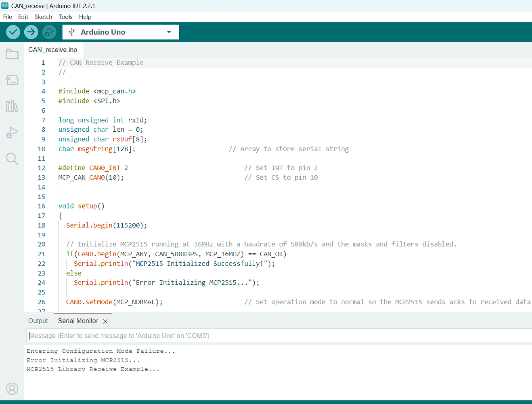Open the Help menu
The height and width of the screenshot is (404, 532).
click(x=85, y=17)
